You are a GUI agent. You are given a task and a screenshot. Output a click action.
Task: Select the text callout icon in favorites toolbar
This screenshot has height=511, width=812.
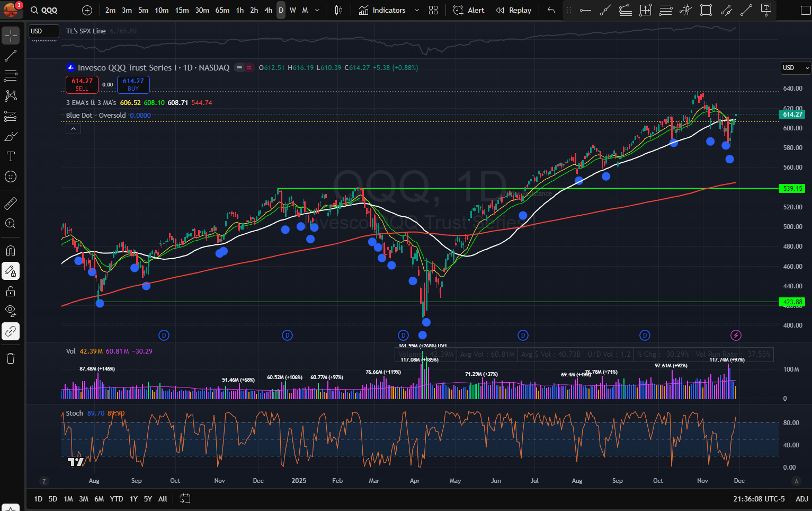coord(766,10)
